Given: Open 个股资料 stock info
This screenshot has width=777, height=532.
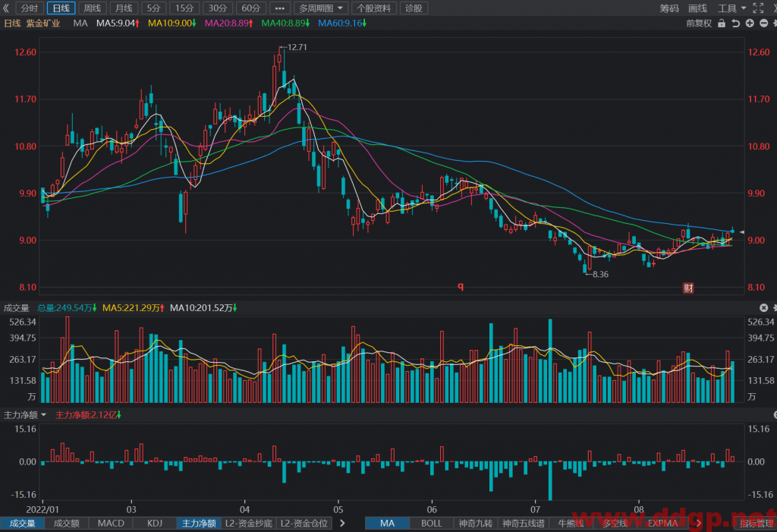Looking at the screenshot, I should tap(374, 8).
